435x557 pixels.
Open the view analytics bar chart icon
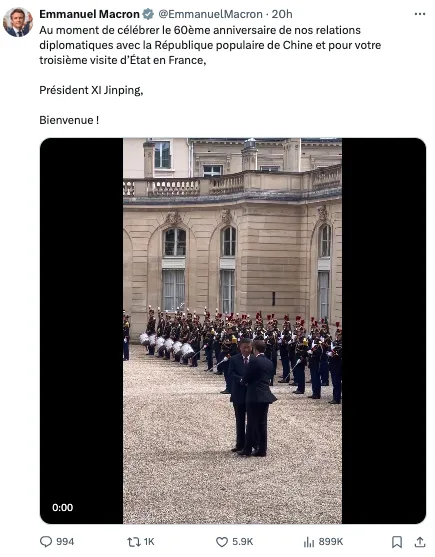coord(309,542)
